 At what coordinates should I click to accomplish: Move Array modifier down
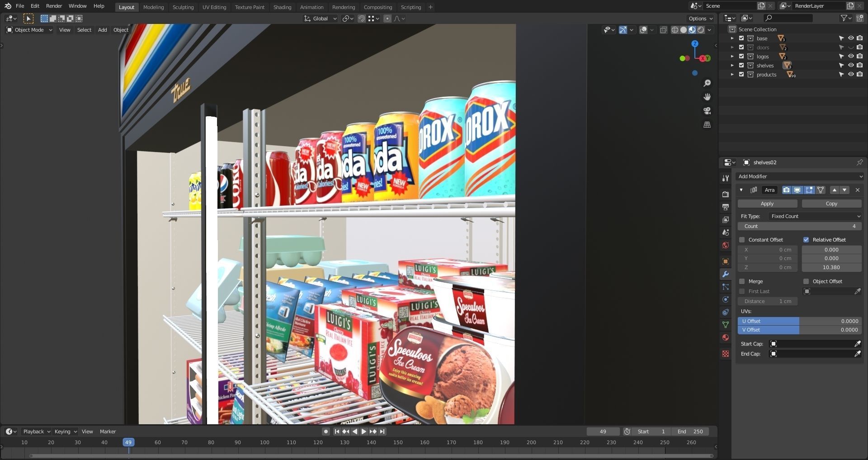844,190
